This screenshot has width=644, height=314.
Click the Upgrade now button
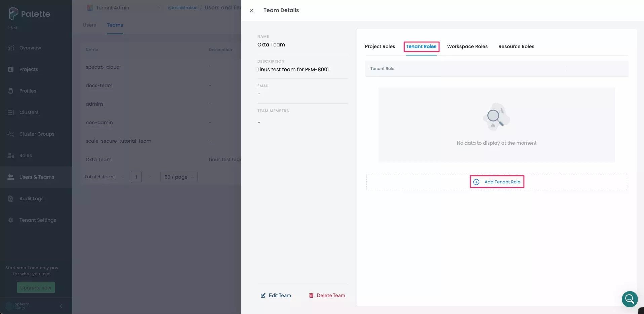[x=36, y=288]
